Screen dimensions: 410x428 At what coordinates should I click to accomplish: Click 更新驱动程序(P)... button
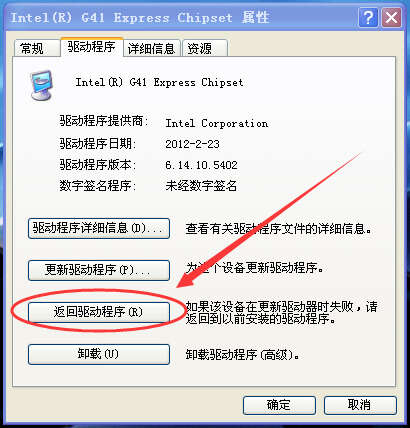(99, 270)
